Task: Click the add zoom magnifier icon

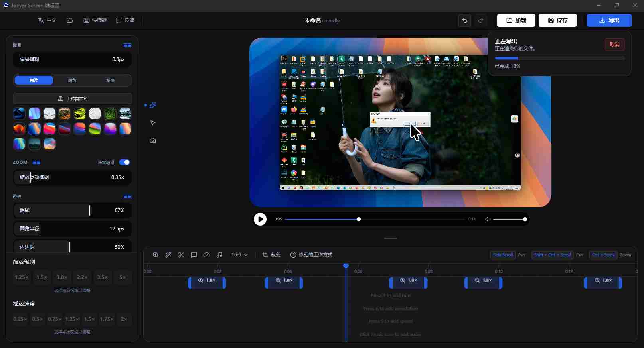Action: [156, 255]
